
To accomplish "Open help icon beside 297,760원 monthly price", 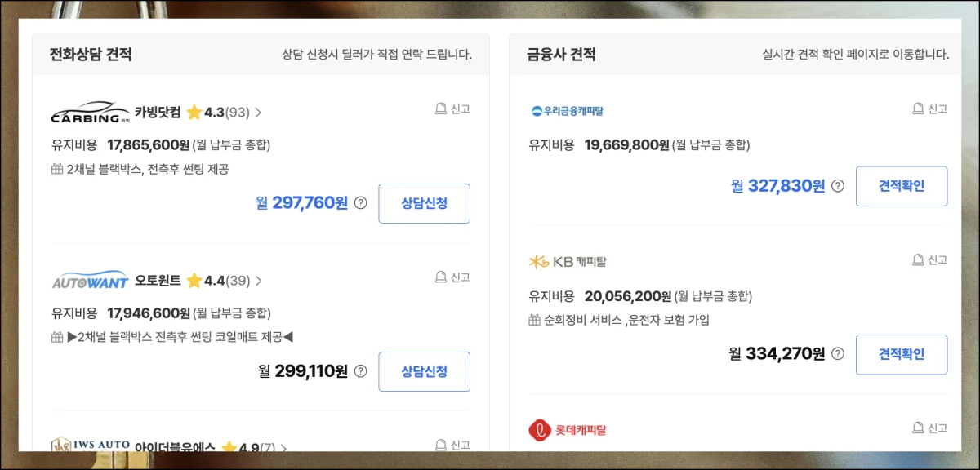I will pyautogui.click(x=361, y=203).
